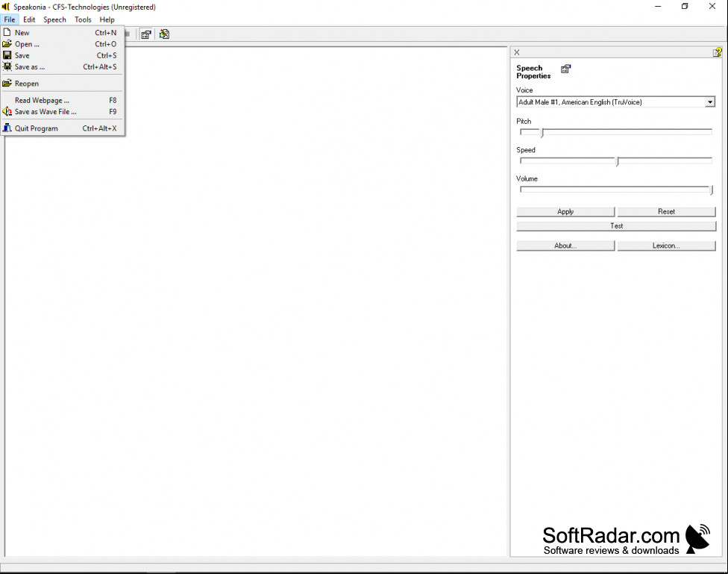Click the About... button
The width and height of the screenshot is (728, 574).
pyautogui.click(x=565, y=246)
